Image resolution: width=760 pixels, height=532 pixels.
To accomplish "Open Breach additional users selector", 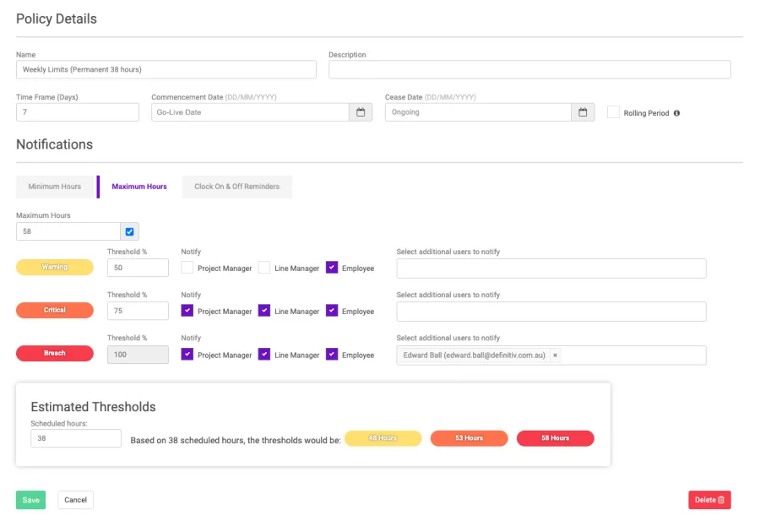I will click(633, 356).
